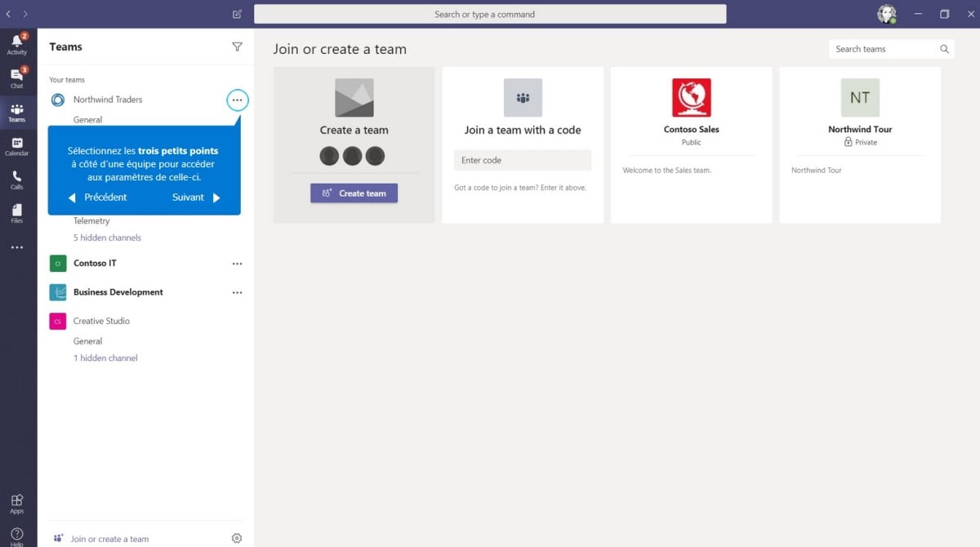Select Contoso IT team
980x547 pixels.
95,264
